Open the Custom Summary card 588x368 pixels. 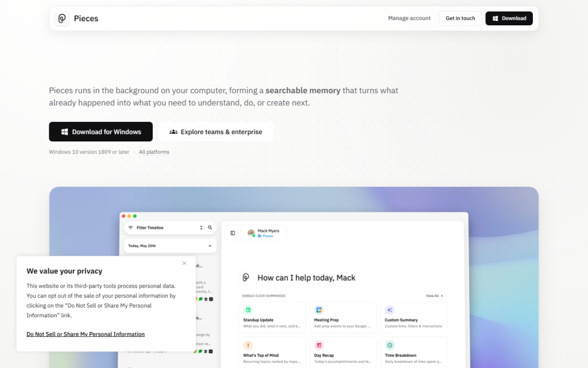(413, 317)
